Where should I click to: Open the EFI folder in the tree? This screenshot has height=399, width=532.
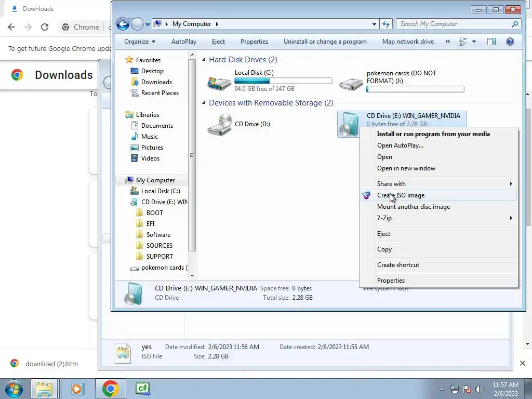[150, 223]
